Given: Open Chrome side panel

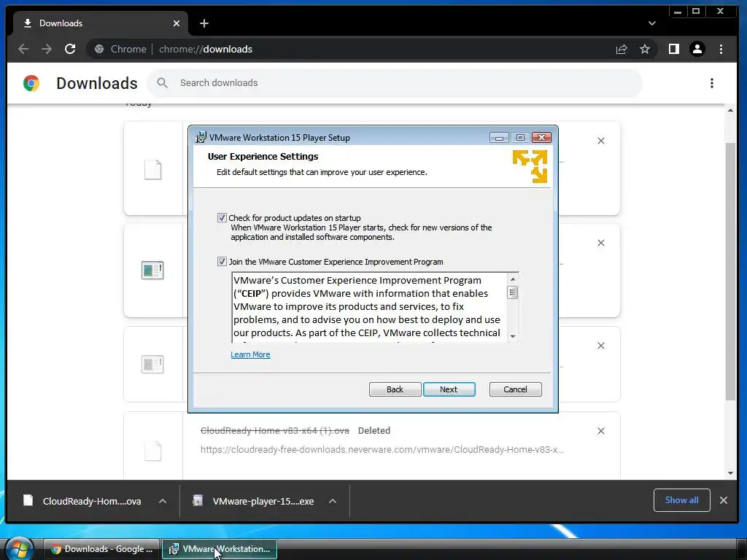Looking at the screenshot, I should (673, 49).
